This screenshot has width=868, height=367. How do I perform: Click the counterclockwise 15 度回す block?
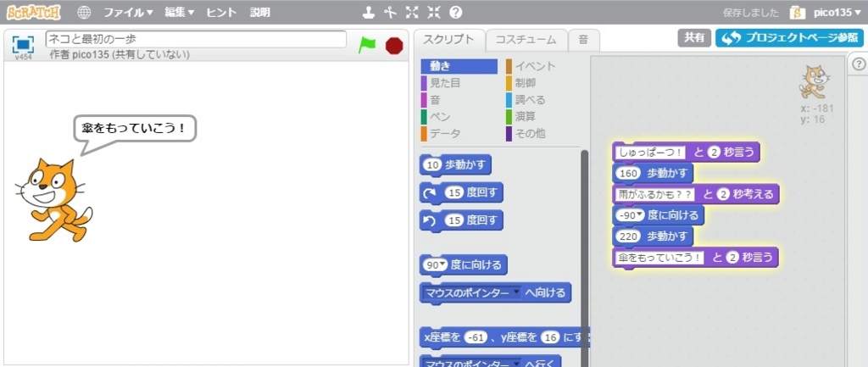coord(461,221)
